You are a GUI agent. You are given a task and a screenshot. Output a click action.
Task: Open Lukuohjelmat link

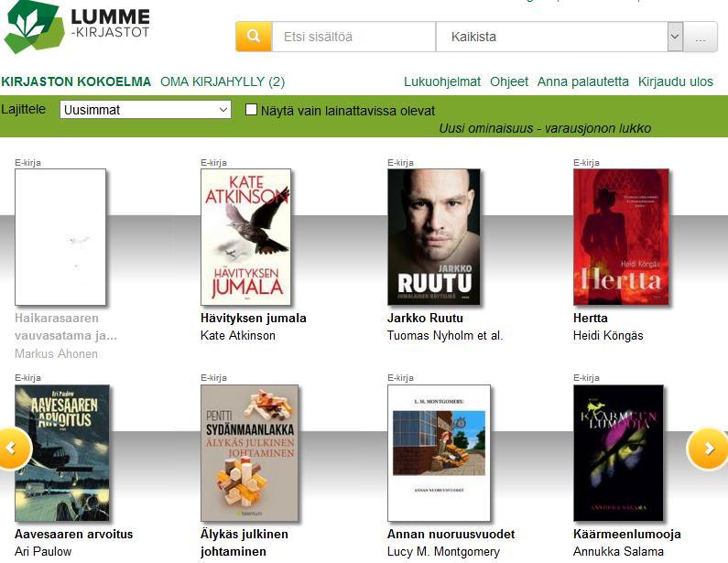[x=442, y=81]
